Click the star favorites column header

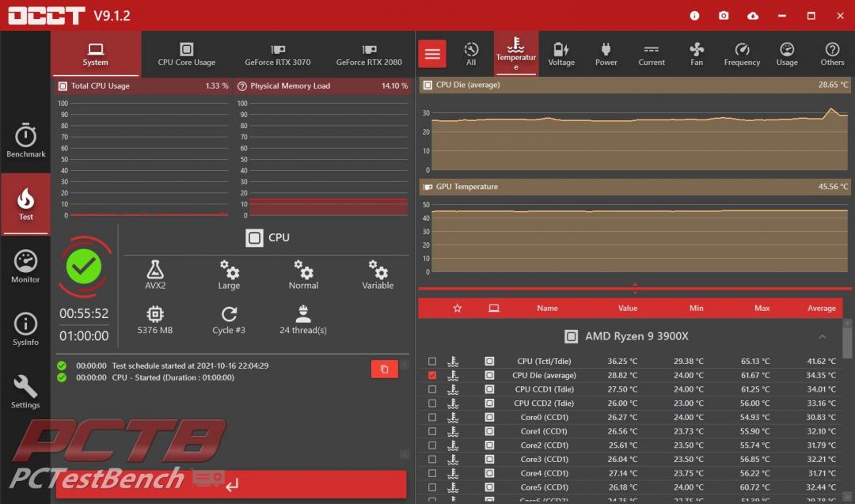point(457,309)
